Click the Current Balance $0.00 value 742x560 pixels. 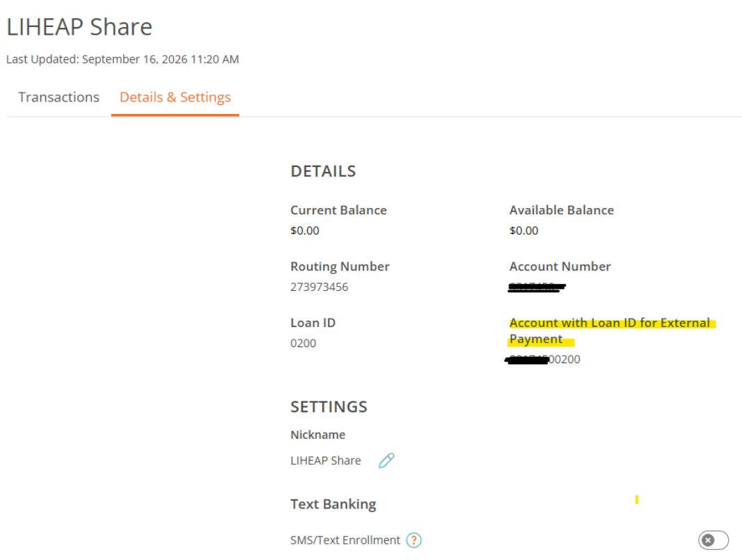(305, 231)
